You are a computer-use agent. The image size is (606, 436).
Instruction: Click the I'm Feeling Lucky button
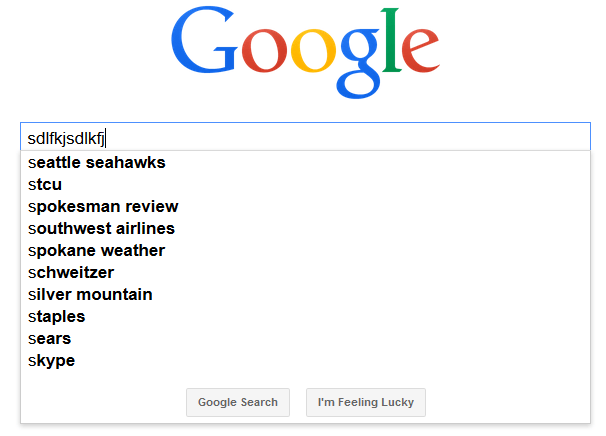pyautogui.click(x=366, y=402)
